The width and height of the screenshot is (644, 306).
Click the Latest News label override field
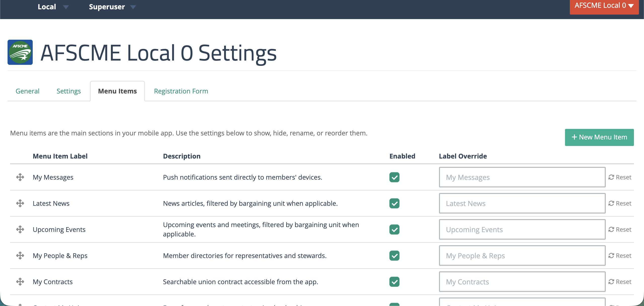pos(522,203)
